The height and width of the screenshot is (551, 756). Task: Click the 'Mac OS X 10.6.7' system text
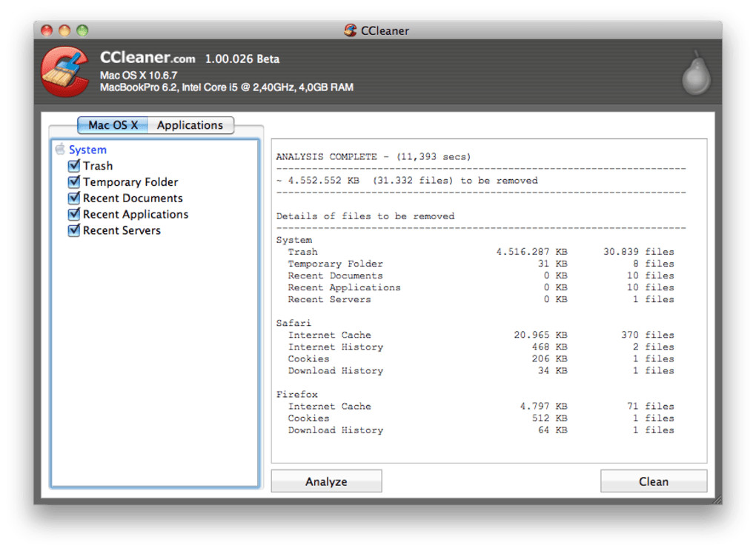(x=139, y=76)
